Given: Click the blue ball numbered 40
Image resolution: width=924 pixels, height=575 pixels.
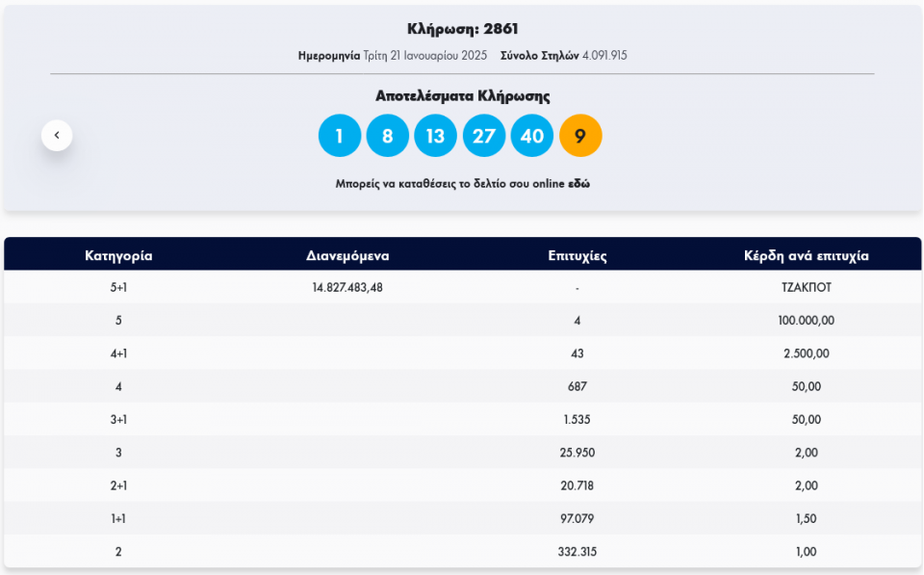Looking at the screenshot, I should click(532, 136).
